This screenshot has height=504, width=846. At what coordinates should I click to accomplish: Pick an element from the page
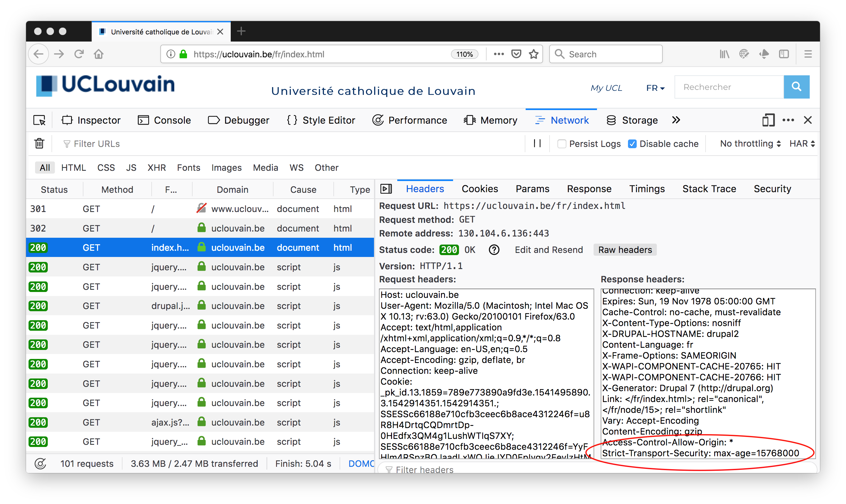pyautogui.click(x=39, y=120)
